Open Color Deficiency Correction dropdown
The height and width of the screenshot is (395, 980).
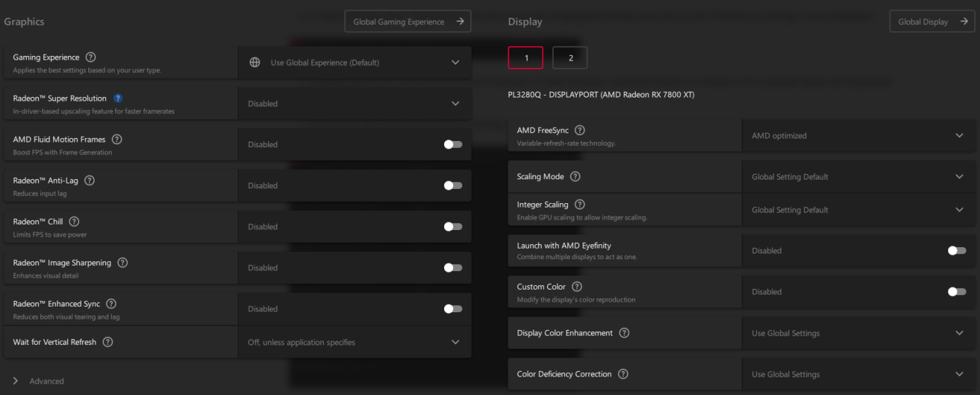pos(858,374)
